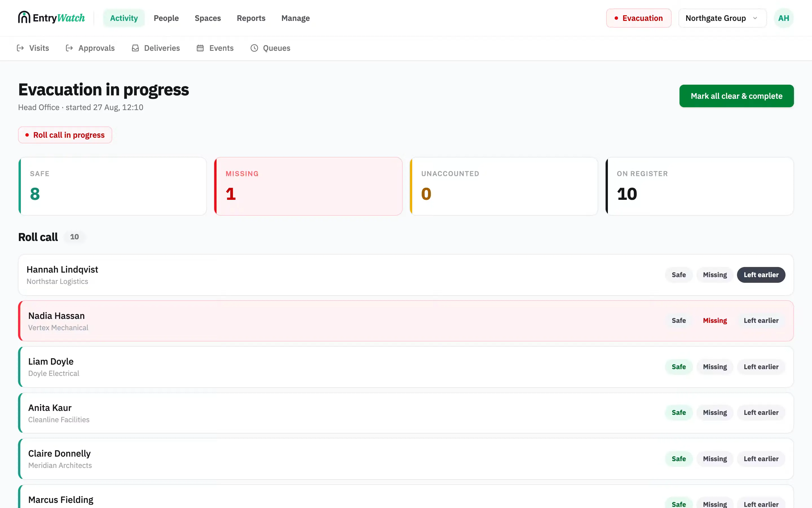Click the Approvals arrow icon
This screenshot has height=508, width=812.
coord(69,48)
